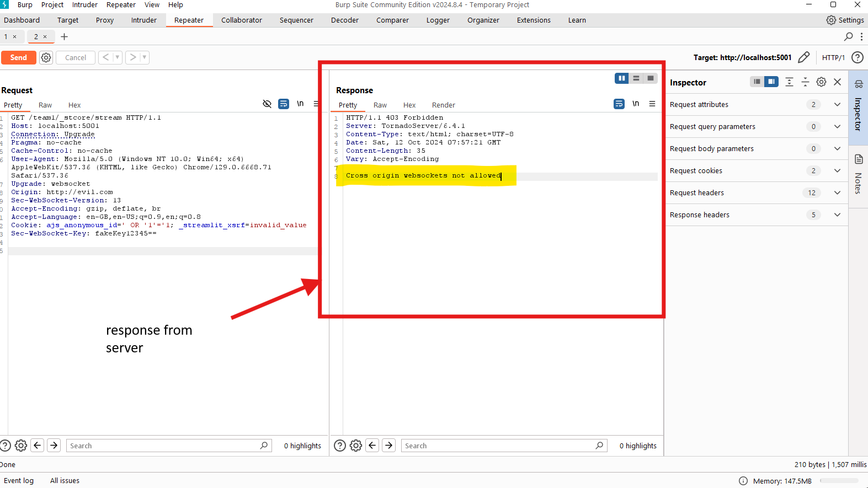Select Request Hex view tab
Screen dimensions: 868x488
[x=74, y=105]
